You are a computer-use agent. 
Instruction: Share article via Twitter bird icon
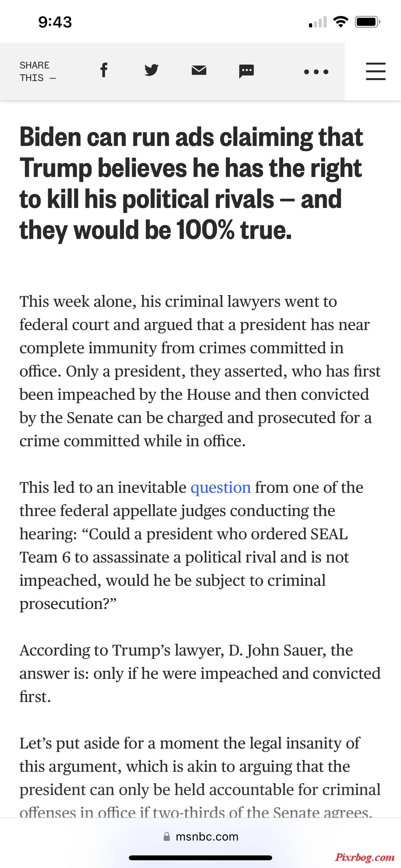[152, 70]
